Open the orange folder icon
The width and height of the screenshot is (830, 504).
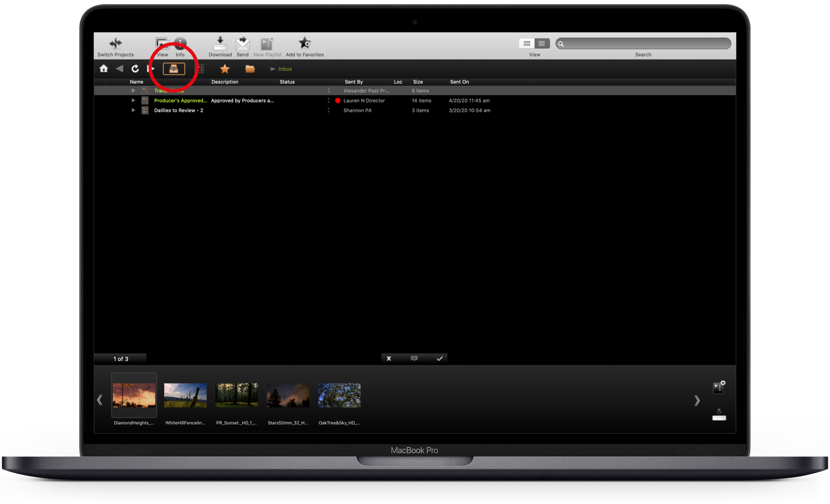(250, 69)
